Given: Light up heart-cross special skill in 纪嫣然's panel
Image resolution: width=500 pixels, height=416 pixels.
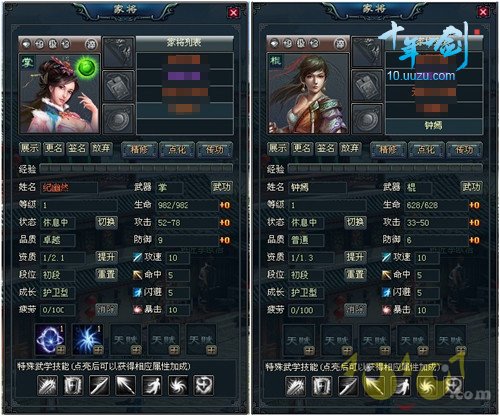Looking at the screenshot, I should (x=204, y=385).
